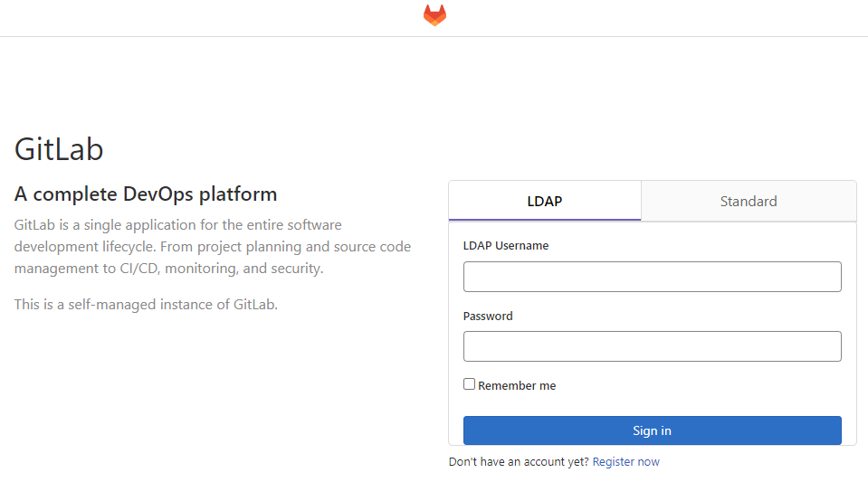Click the large GitLab heading text
The image size is (868, 482).
point(59,149)
